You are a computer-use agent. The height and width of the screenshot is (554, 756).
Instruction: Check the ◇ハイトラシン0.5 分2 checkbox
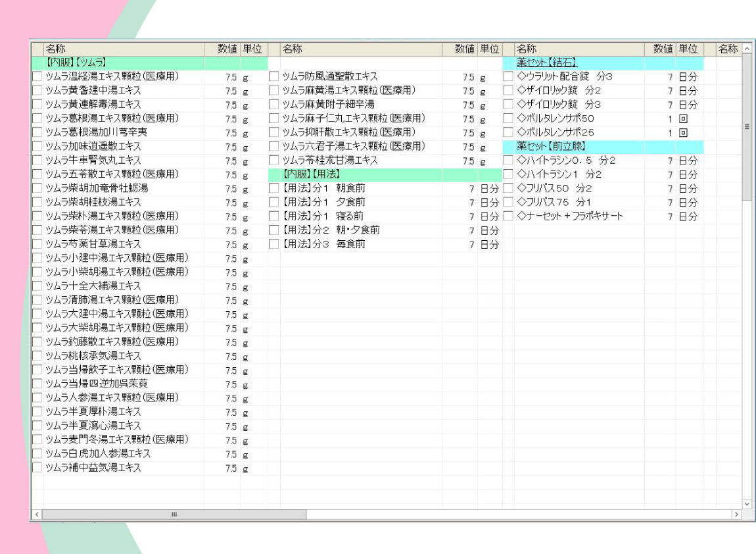(x=508, y=161)
